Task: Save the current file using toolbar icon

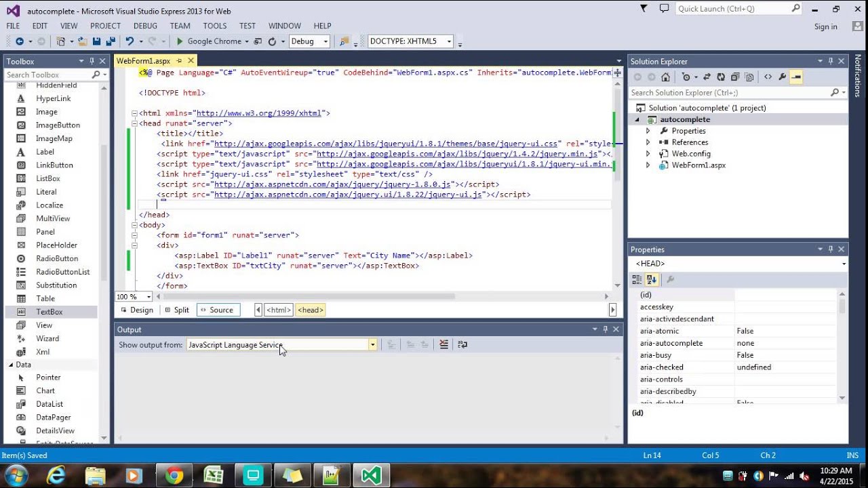Action: [96, 41]
